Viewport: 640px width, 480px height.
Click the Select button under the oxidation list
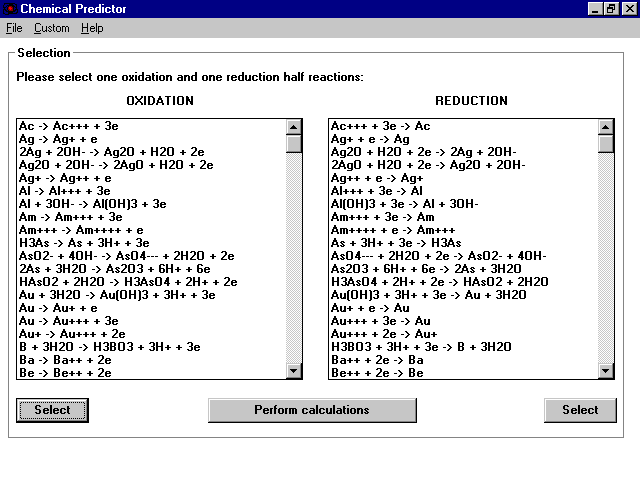pos(52,410)
